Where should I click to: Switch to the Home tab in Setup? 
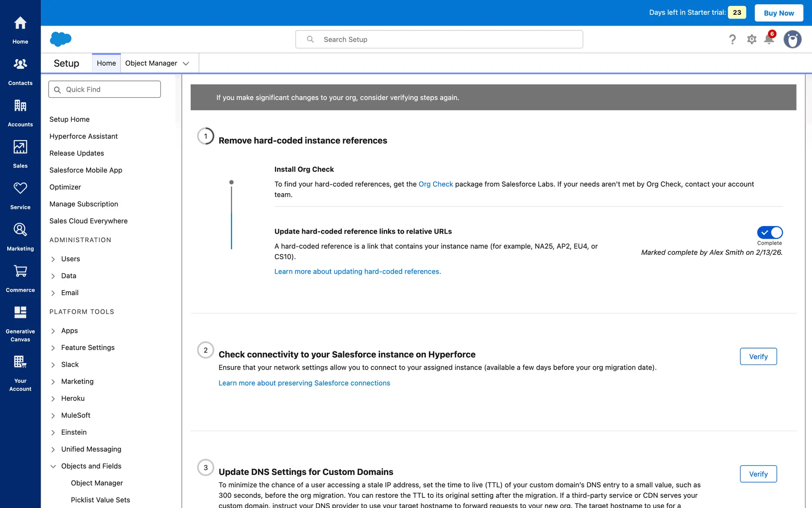106,63
